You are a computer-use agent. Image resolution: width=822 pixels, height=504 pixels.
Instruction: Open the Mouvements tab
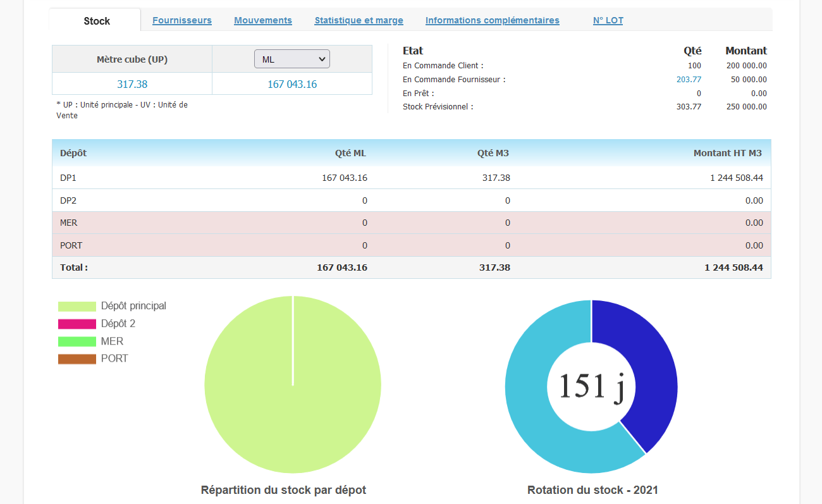[x=262, y=20]
